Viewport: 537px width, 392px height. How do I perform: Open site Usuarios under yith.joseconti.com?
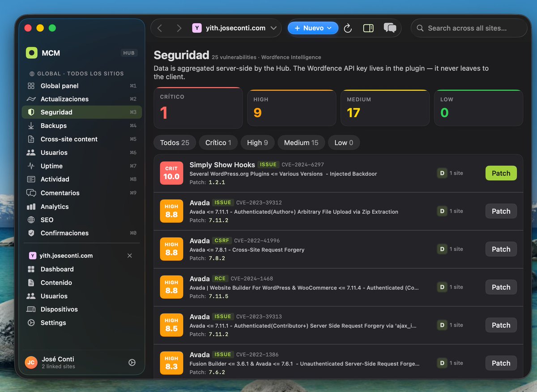click(81, 296)
